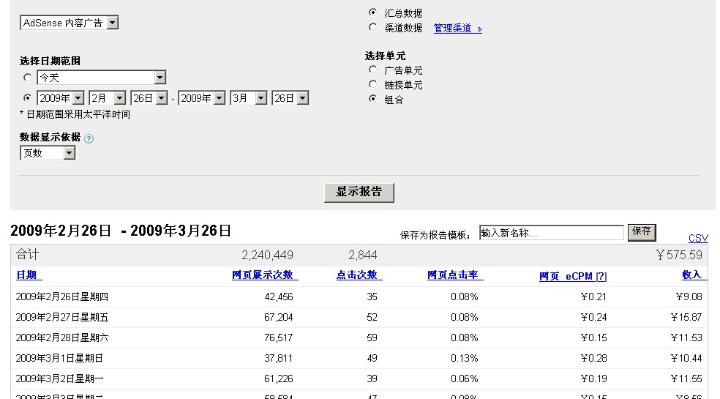Viewport: 720px width, 399px height.
Task: Select the 组合 radio option
Action: pos(373,98)
